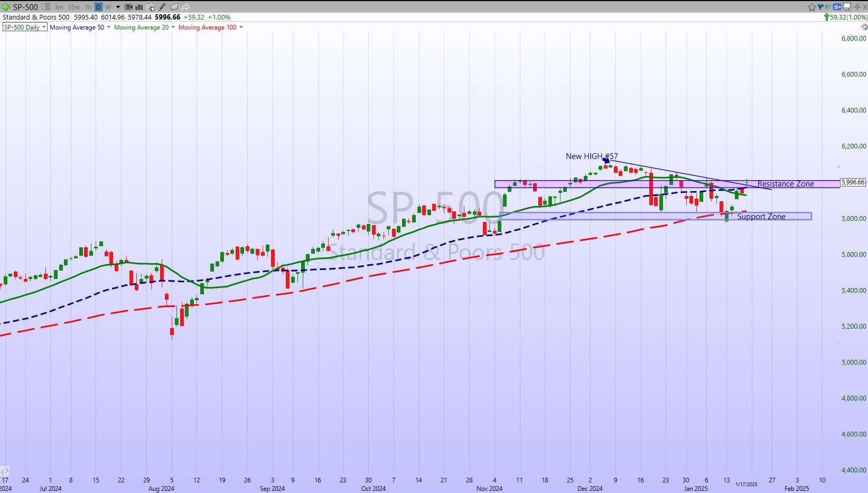Click the Moving Average 50 label

point(77,27)
